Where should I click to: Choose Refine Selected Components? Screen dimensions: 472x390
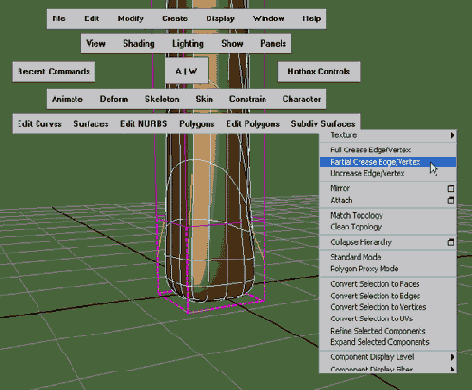pyautogui.click(x=388, y=331)
